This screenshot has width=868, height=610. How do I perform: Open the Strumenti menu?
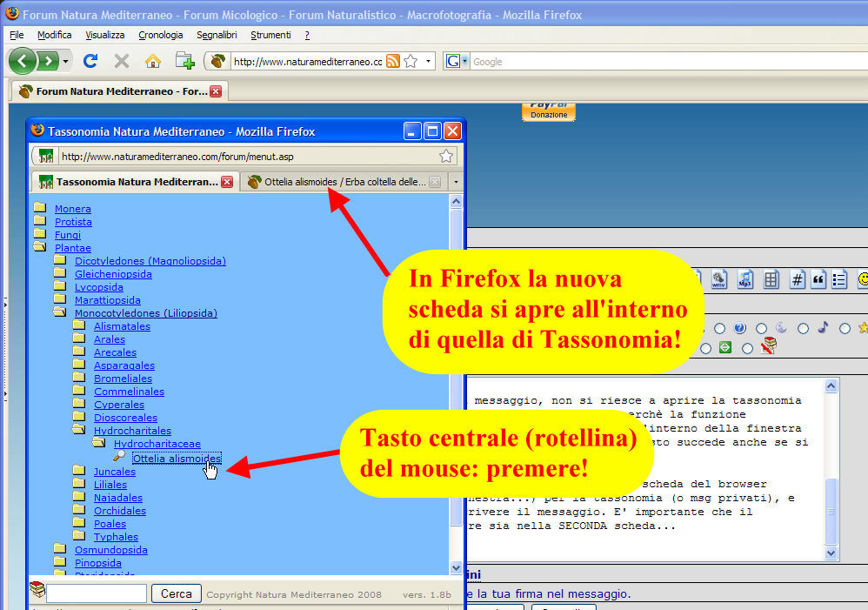coord(270,35)
